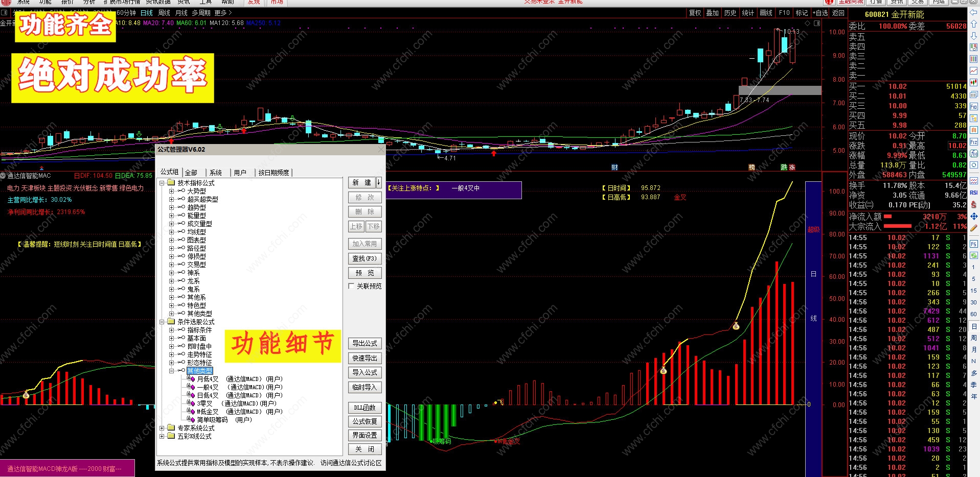The image size is (980, 477).
Task: Expand the 超买超卖型 tree node
Action: pyautogui.click(x=172, y=199)
